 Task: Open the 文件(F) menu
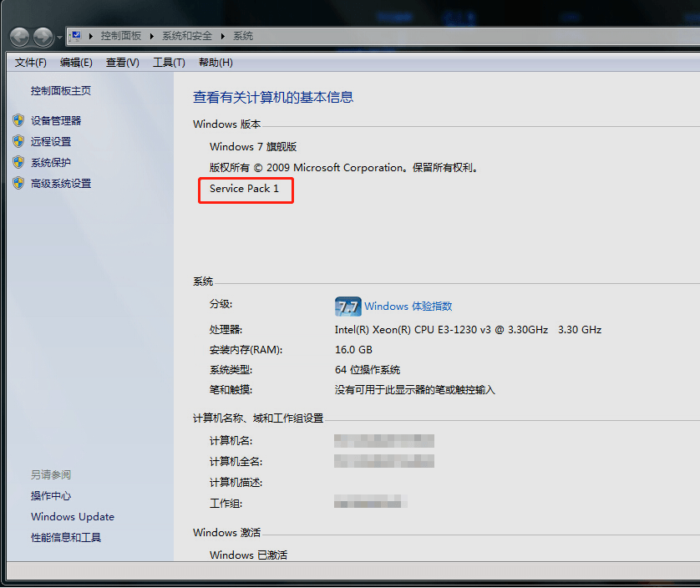point(31,63)
